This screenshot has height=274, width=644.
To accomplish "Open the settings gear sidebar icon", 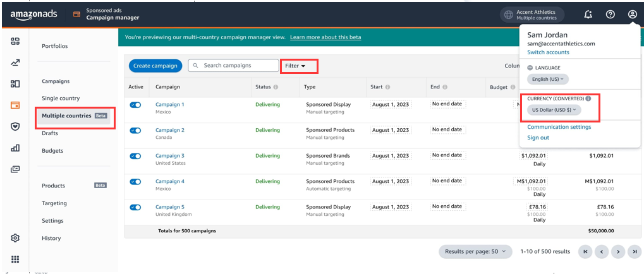I will (x=15, y=238).
